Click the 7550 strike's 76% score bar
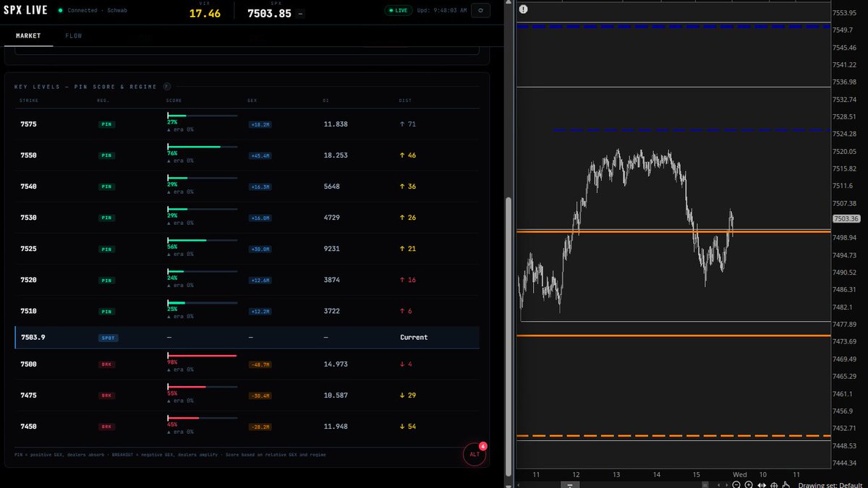The height and width of the screenshot is (488, 868). [203, 146]
